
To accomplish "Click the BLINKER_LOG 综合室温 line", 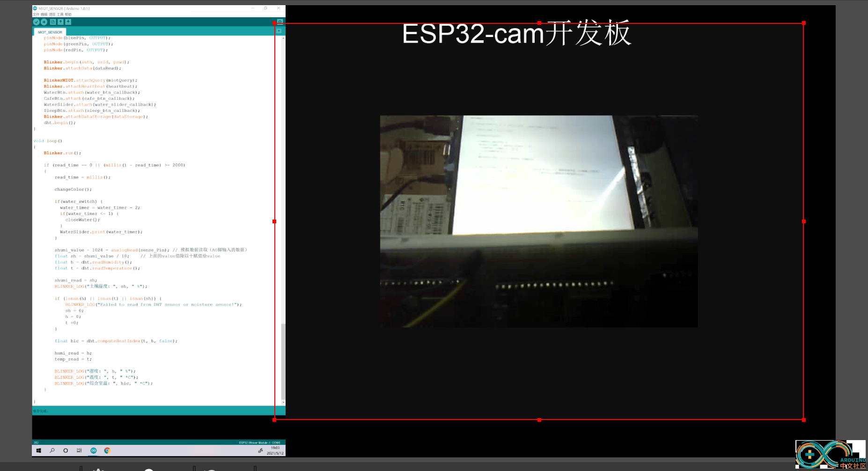I will [103, 383].
